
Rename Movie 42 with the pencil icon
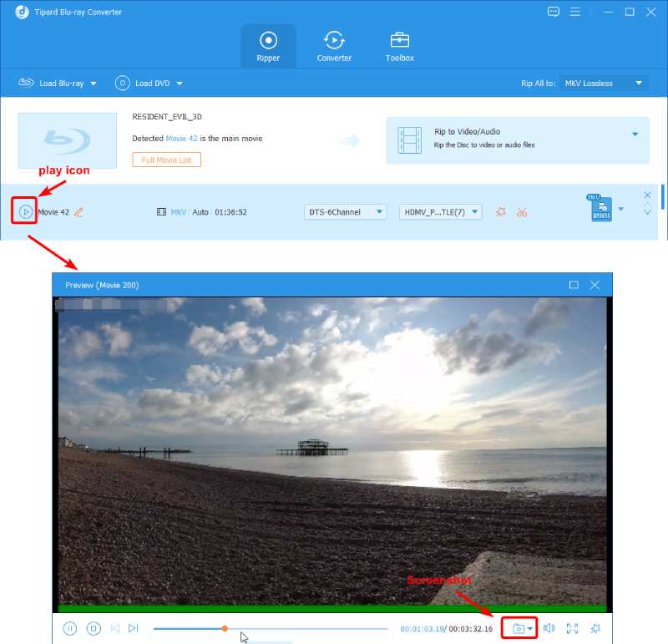pos(78,212)
